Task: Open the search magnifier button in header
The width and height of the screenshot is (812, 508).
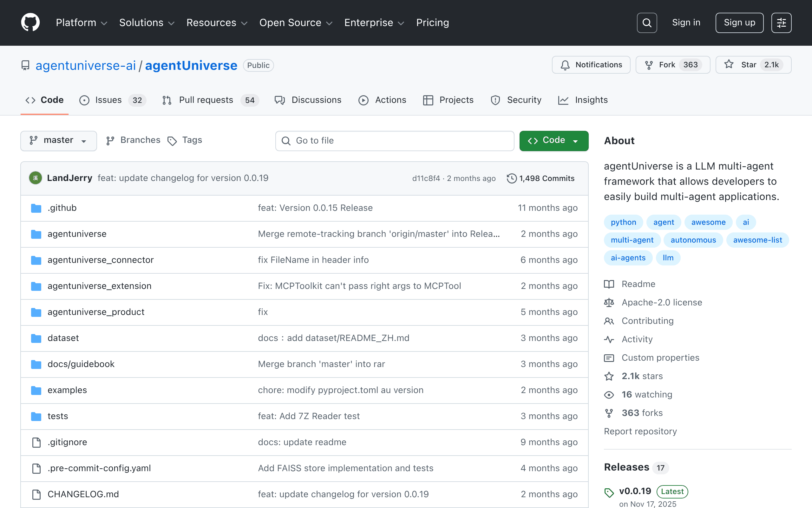Action: 646,23
